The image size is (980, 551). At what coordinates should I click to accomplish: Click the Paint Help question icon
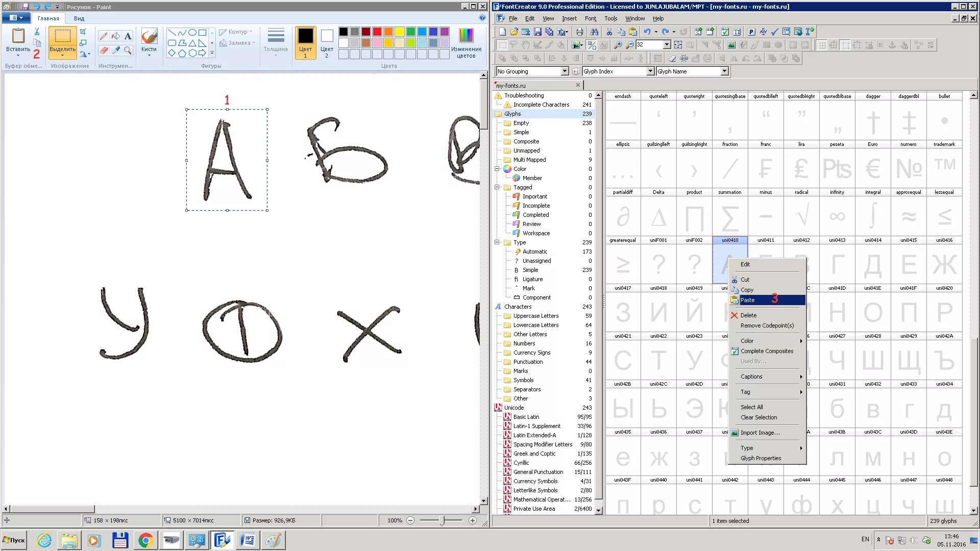(x=482, y=18)
